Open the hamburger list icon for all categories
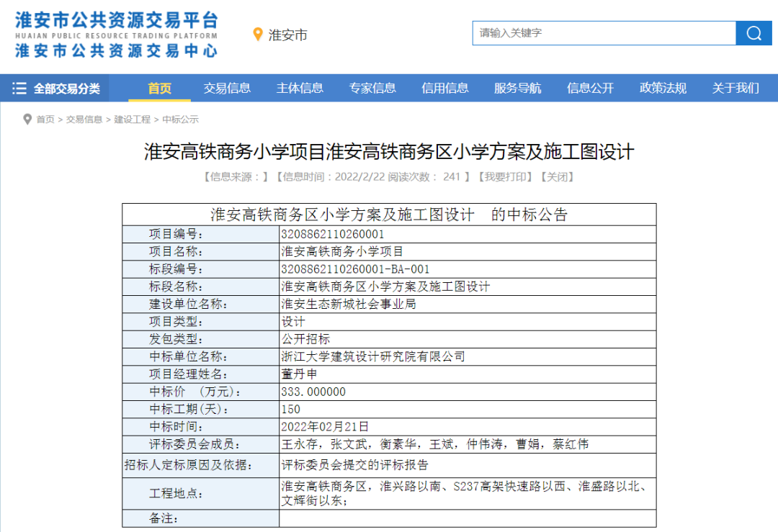The width and height of the screenshot is (778, 532). pos(19,89)
